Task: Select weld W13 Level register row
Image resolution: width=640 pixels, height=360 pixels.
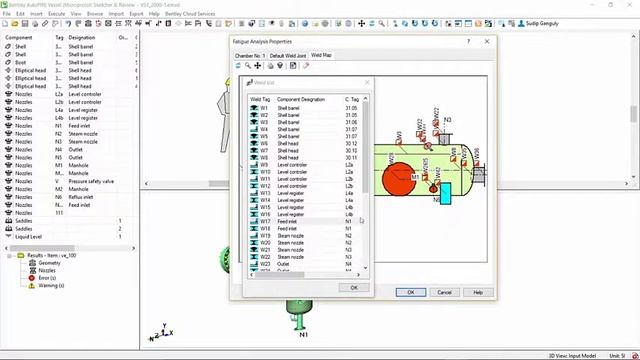Action: point(305,193)
